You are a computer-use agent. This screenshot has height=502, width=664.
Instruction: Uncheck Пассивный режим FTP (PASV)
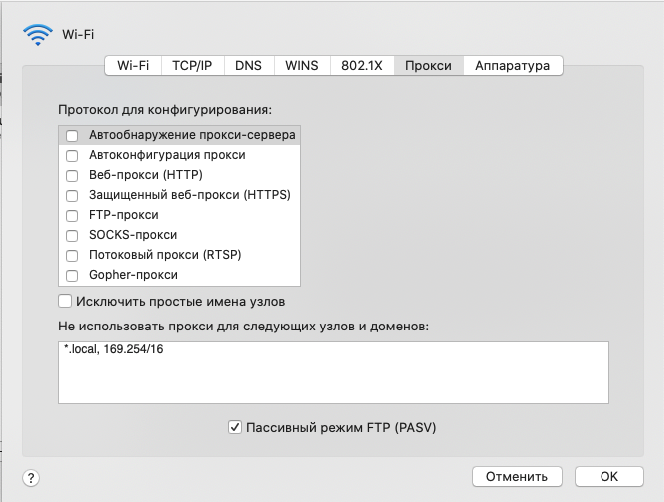click(235, 427)
